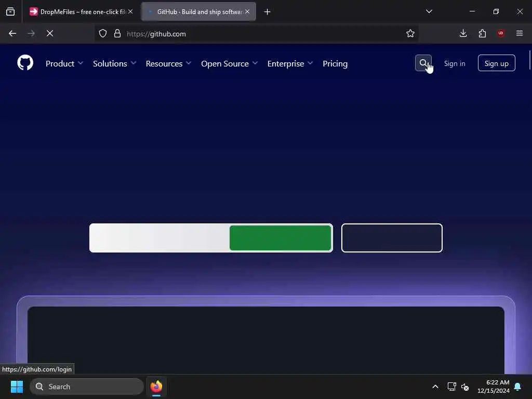Click the uBlock Origin extension icon

[501, 33]
